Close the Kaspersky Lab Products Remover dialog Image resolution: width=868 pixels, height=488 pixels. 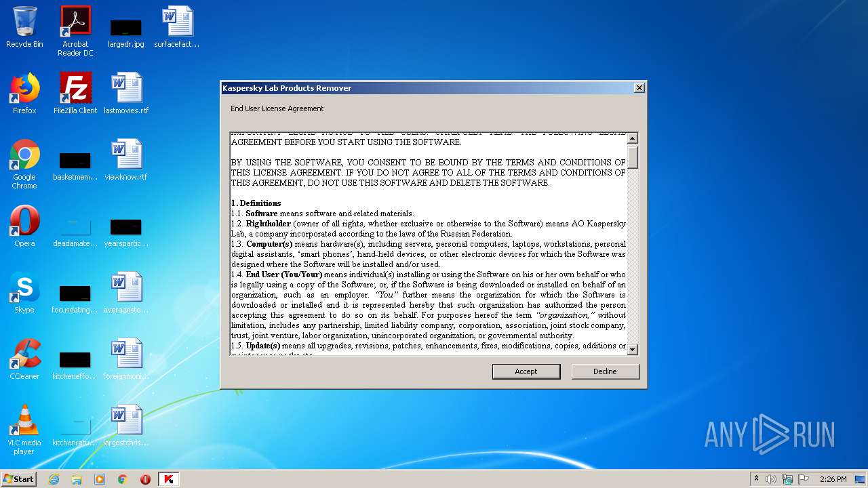tap(639, 88)
